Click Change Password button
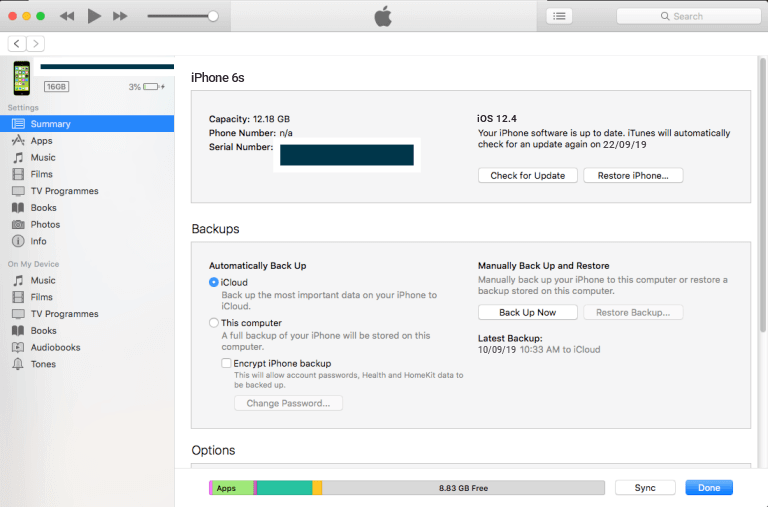The image size is (768, 507). click(288, 403)
